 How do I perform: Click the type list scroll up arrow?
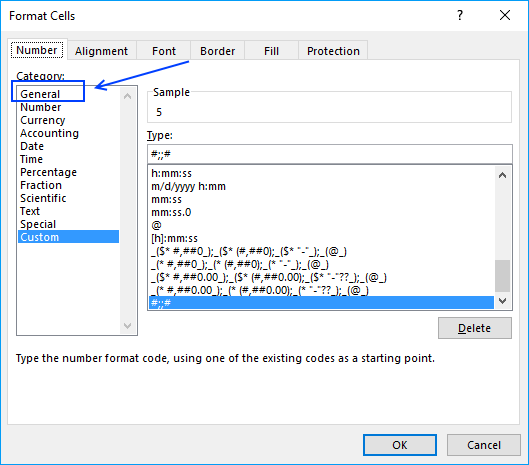pyautogui.click(x=502, y=175)
